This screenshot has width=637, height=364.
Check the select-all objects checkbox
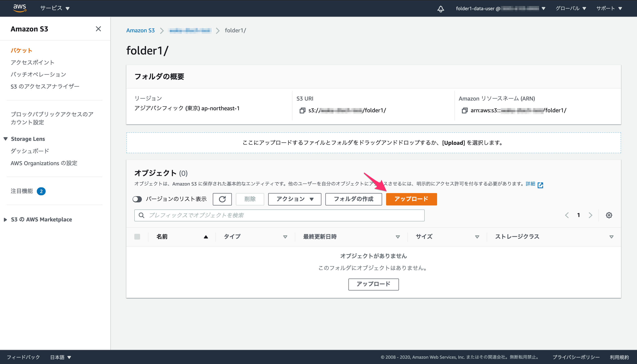pos(137,236)
